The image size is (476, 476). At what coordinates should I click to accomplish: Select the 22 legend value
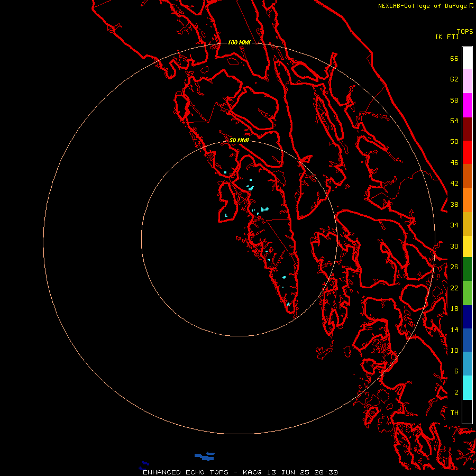tap(454, 288)
